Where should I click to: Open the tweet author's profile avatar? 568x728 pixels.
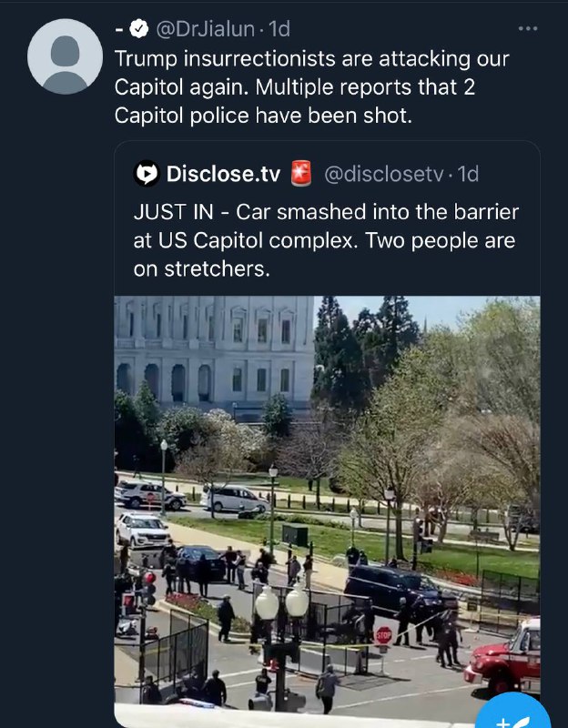pyautogui.click(x=65, y=56)
